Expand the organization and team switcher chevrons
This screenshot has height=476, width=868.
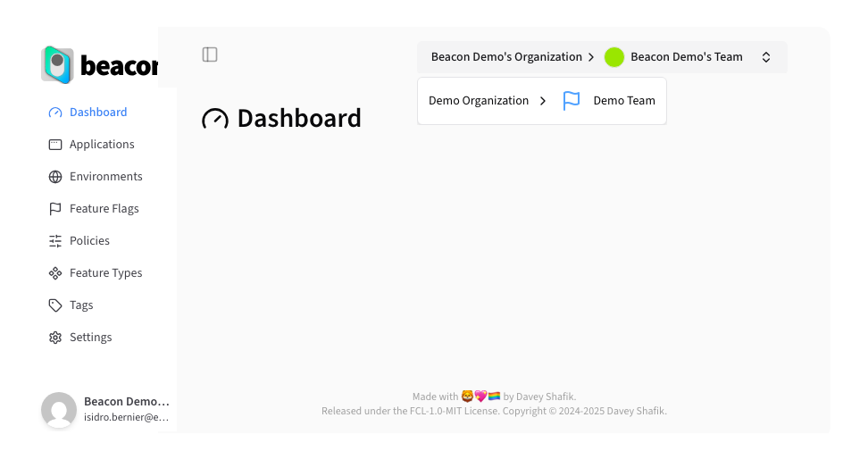click(766, 57)
